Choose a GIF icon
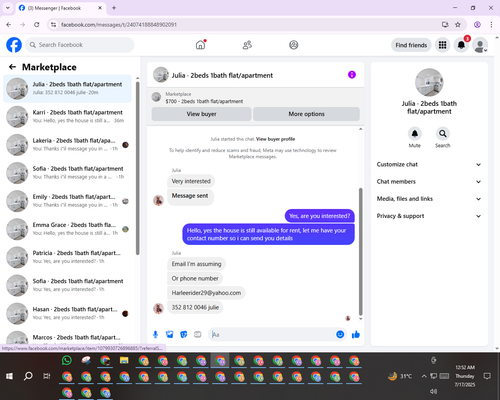Viewport: 500px width, 400px height. click(198, 334)
